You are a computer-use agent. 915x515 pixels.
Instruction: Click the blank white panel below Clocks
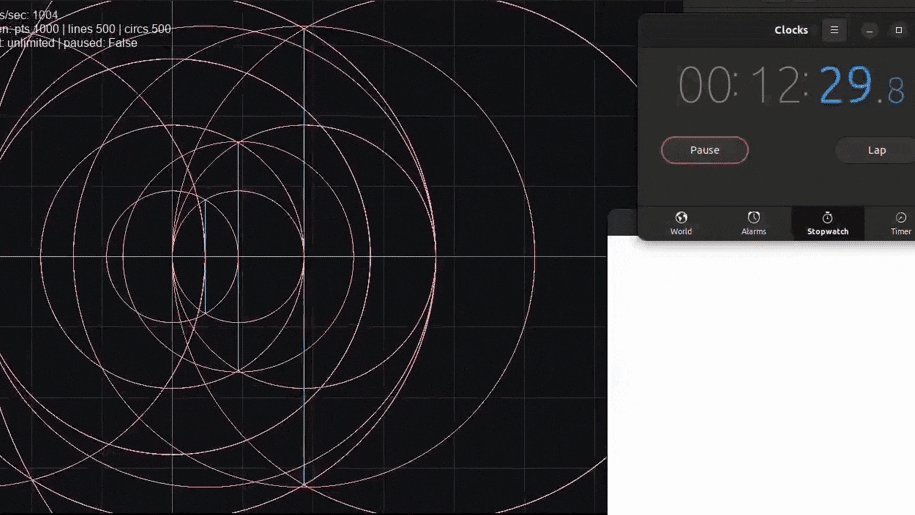click(760, 380)
